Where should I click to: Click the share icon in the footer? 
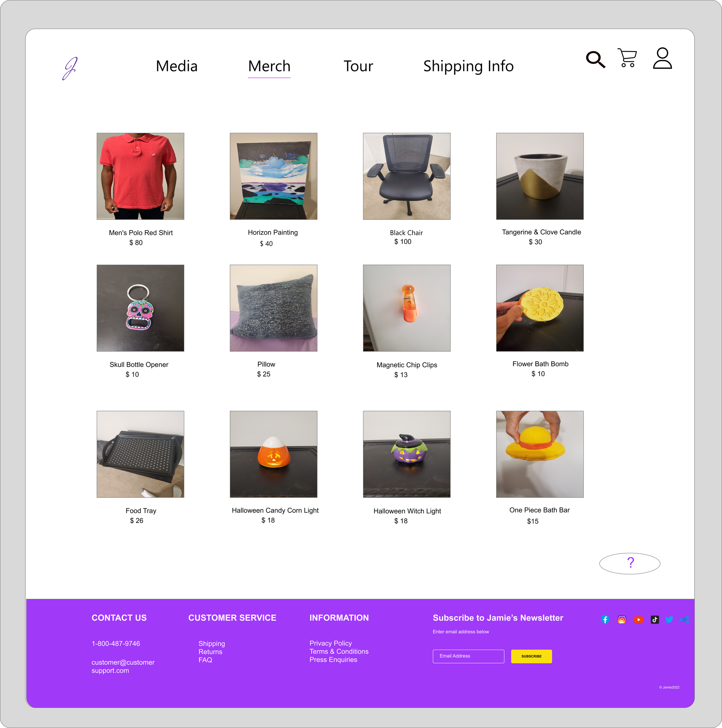point(685,619)
